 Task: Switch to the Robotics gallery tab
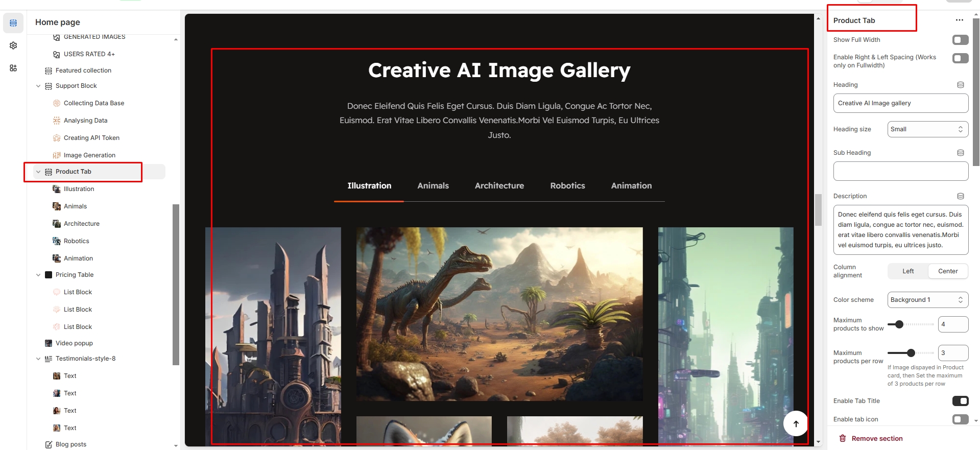(x=567, y=186)
